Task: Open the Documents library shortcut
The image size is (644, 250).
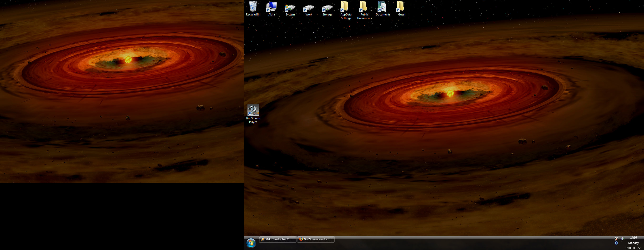Action: [383, 7]
